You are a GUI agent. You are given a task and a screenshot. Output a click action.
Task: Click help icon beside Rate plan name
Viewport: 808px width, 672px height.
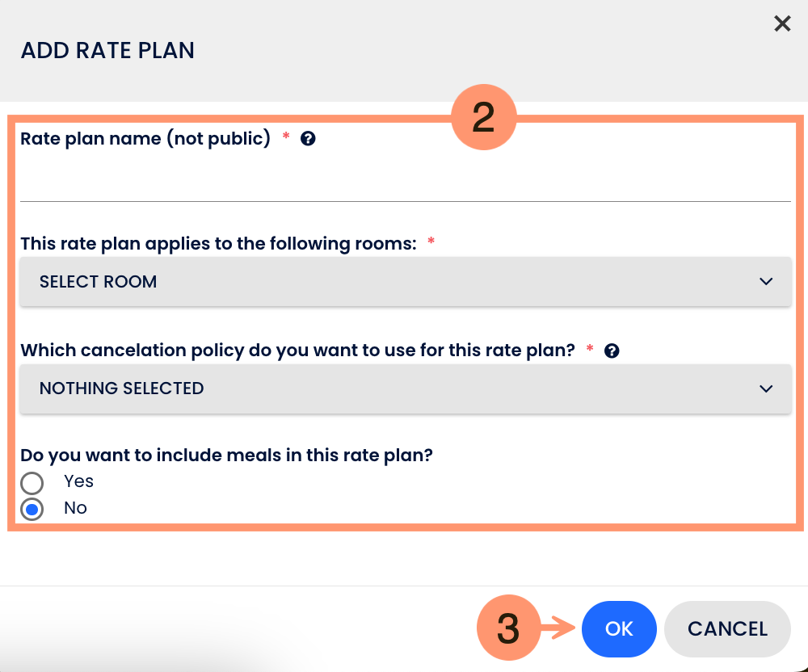click(x=308, y=139)
